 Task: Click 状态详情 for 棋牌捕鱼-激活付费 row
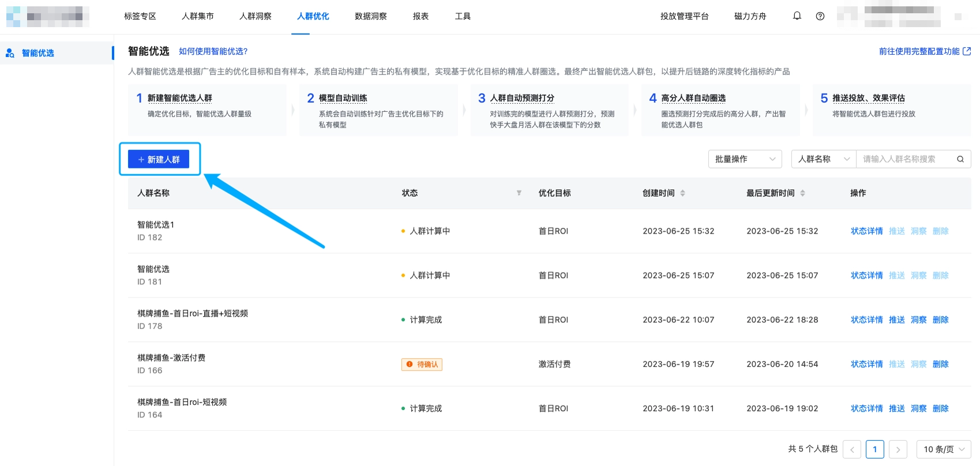(867, 364)
